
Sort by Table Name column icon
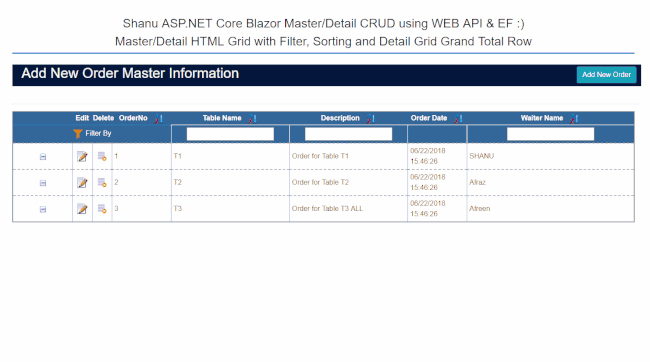click(x=252, y=119)
